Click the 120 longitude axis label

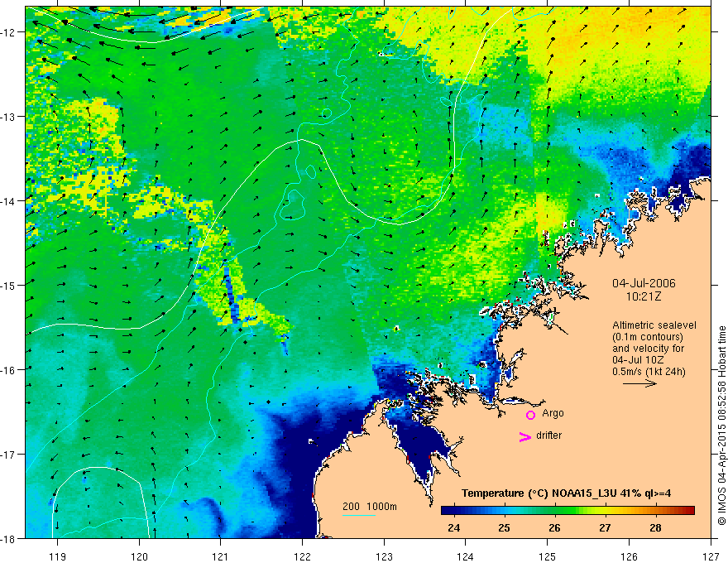(139, 556)
